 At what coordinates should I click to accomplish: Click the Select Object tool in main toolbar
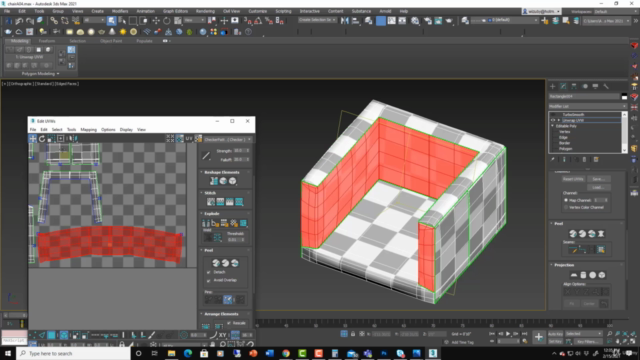(x=111, y=20)
